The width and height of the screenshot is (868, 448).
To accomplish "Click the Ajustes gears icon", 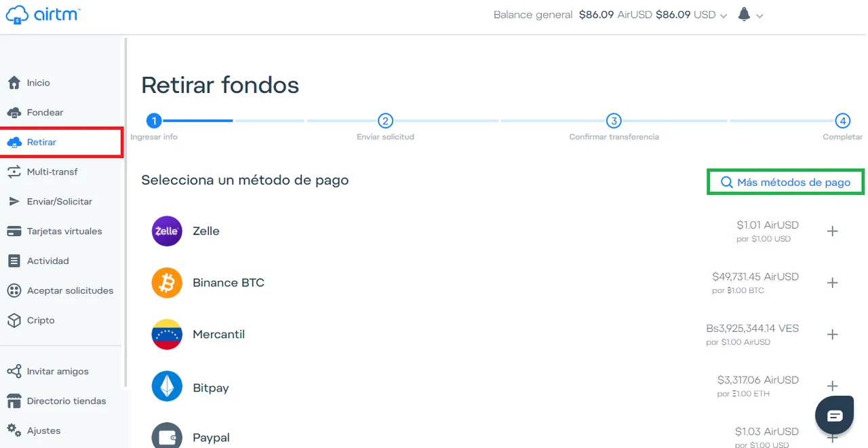I will pyautogui.click(x=14, y=430).
